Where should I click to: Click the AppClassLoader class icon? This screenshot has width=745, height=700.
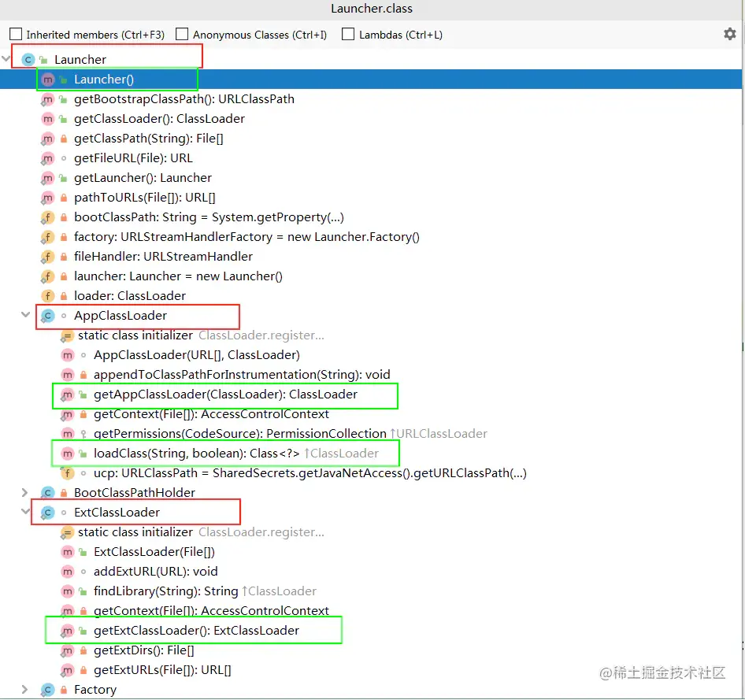click(47, 316)
